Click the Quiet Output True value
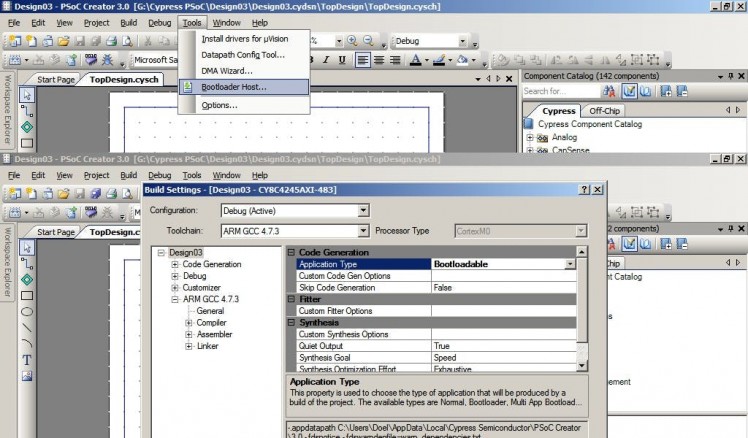 click(504, 346)
